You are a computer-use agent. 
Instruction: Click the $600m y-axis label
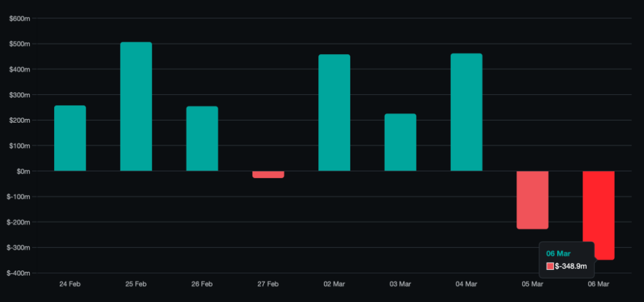[19, 19]
